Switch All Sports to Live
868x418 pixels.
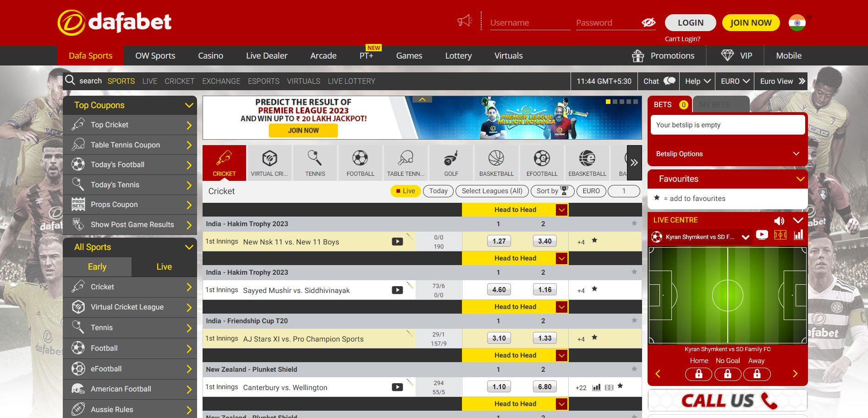[164, 267]
